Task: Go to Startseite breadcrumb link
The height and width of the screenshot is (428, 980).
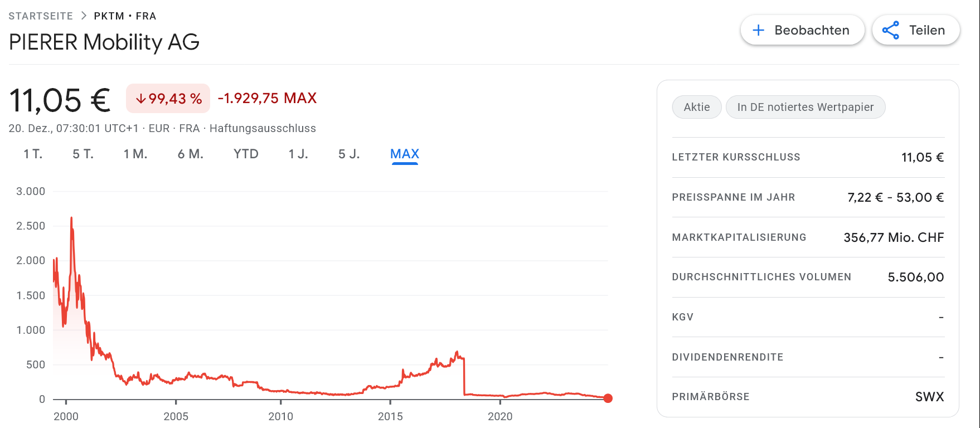Action: pyautogui.click(x=41, y=16)
